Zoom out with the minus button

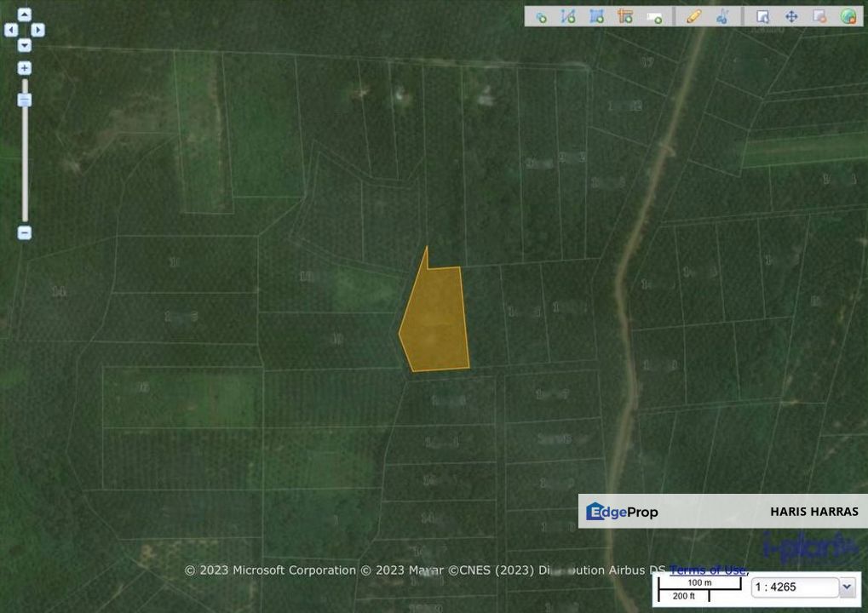(x=25, y=232)
